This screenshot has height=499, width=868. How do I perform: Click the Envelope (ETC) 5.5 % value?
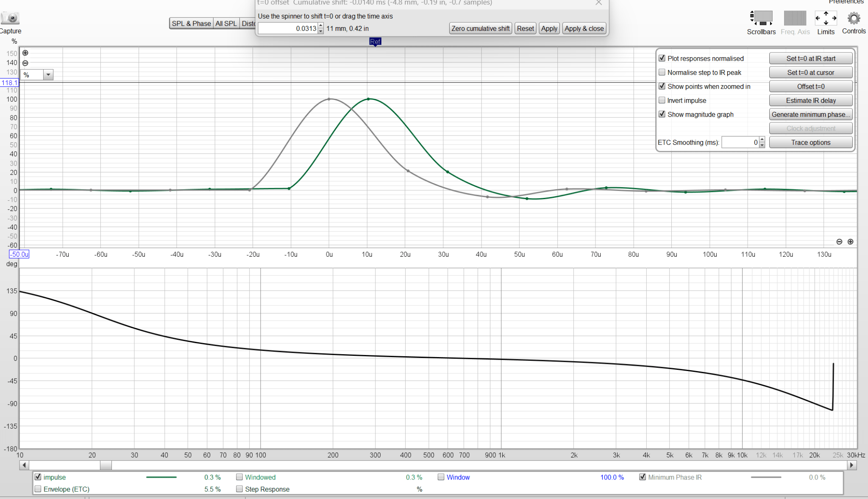(x=212, y=489)
